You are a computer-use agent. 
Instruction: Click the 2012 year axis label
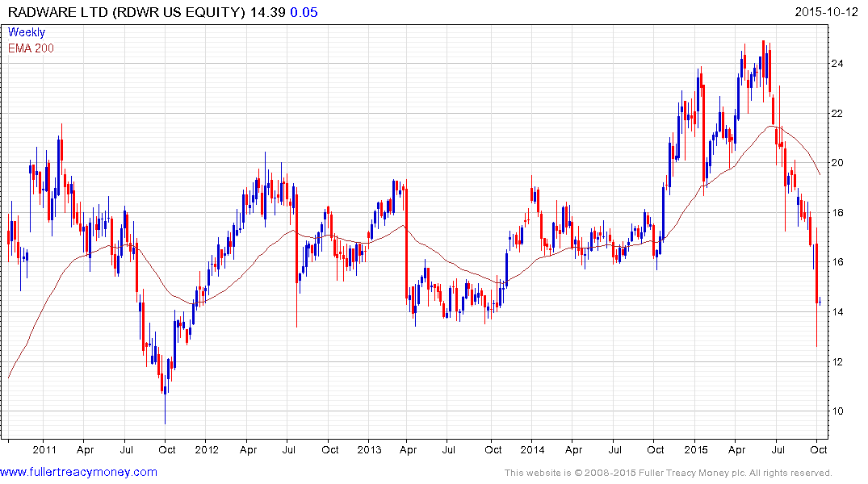coord(207,449)
